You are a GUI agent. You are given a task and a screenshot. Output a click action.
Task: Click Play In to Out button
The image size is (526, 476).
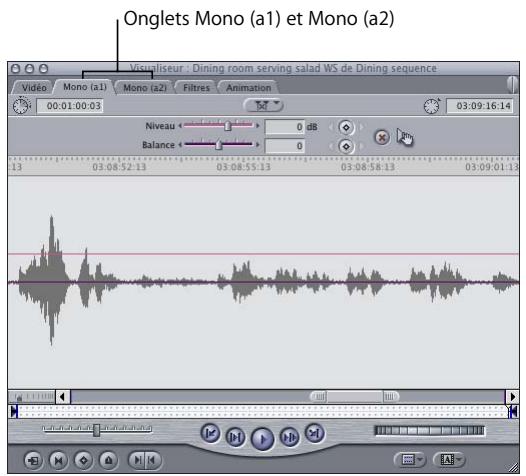pyautogui.click(x=235, y=437)
